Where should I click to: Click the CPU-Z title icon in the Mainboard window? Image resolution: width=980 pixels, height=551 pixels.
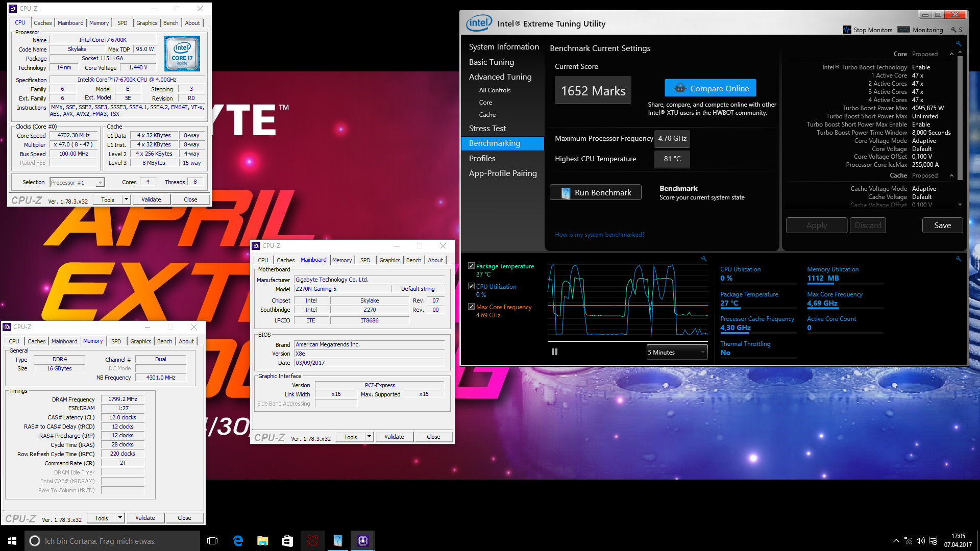[x=256, y=246]
